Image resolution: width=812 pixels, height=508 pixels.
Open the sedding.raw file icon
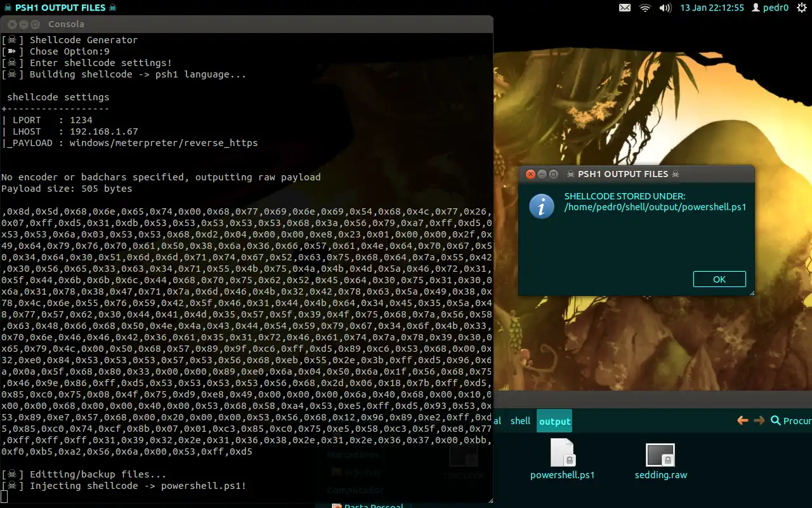coord(660,455)
